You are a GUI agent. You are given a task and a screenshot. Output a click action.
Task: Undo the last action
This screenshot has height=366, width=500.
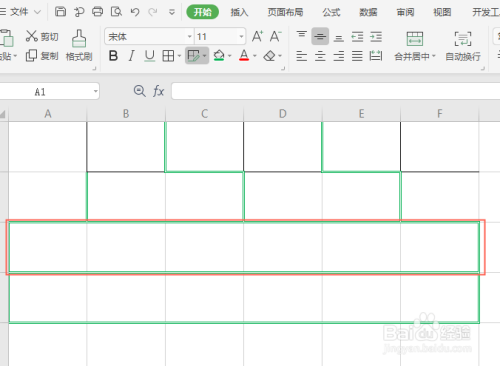tap(135, 12)
